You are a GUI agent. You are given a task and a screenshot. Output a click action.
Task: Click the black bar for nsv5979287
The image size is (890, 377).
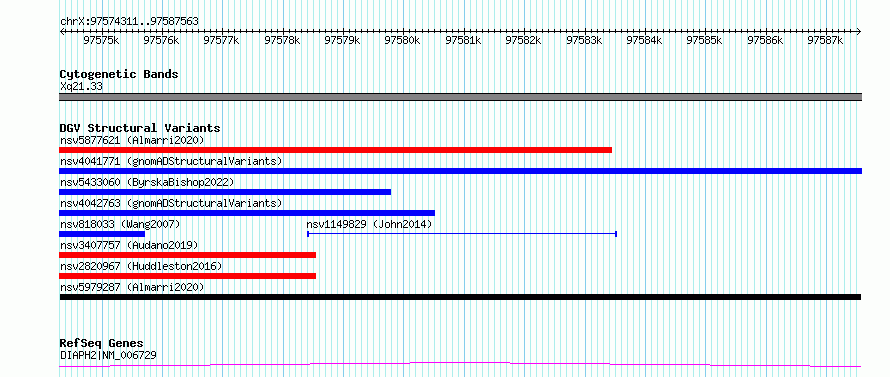[x=460, y=297]
